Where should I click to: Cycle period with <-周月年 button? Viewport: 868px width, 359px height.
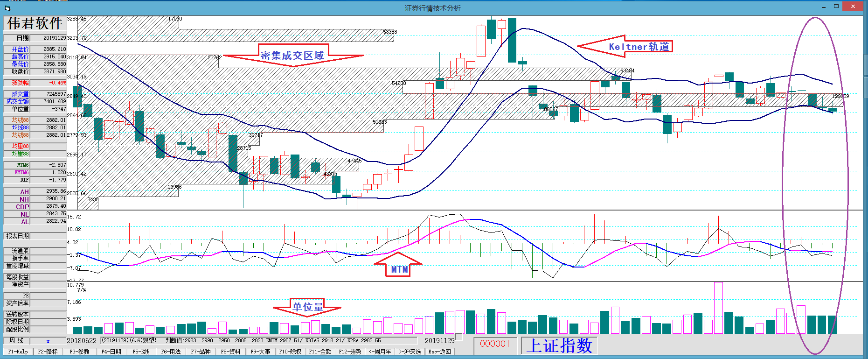coord(380,352)
